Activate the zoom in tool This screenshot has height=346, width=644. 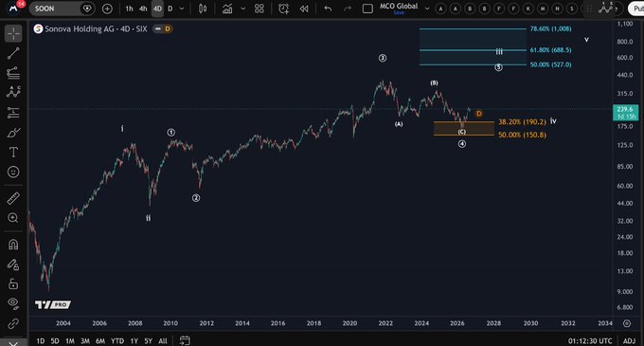click(x=13, y=218)
